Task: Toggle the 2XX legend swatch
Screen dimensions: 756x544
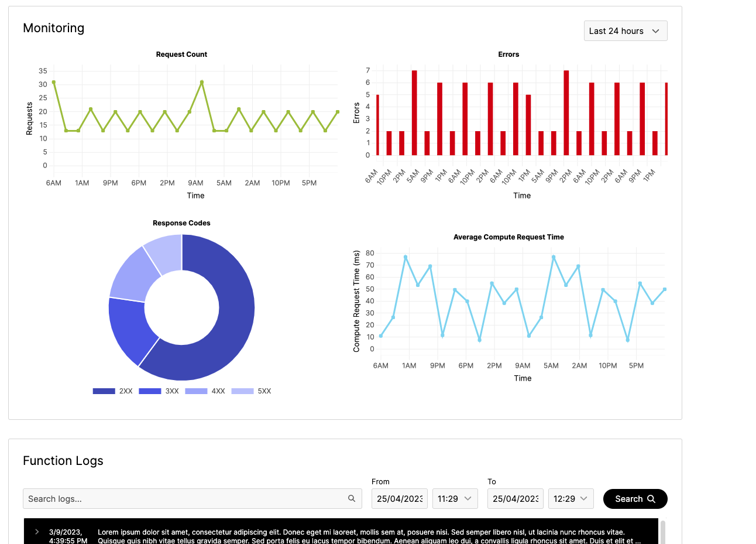Action: 104,391
